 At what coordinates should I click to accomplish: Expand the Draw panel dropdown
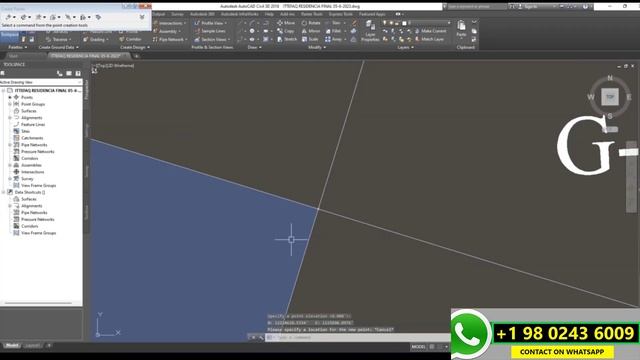pos(254,47)
